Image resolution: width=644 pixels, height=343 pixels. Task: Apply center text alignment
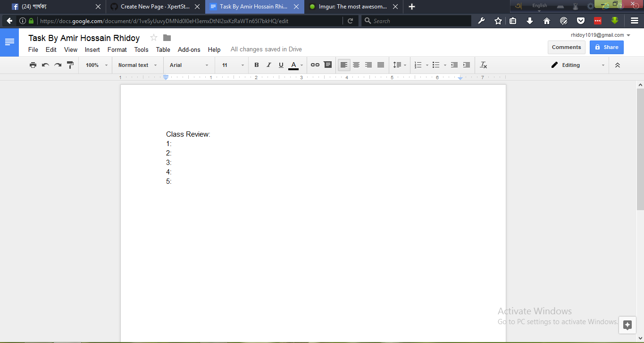pos(356,65)
